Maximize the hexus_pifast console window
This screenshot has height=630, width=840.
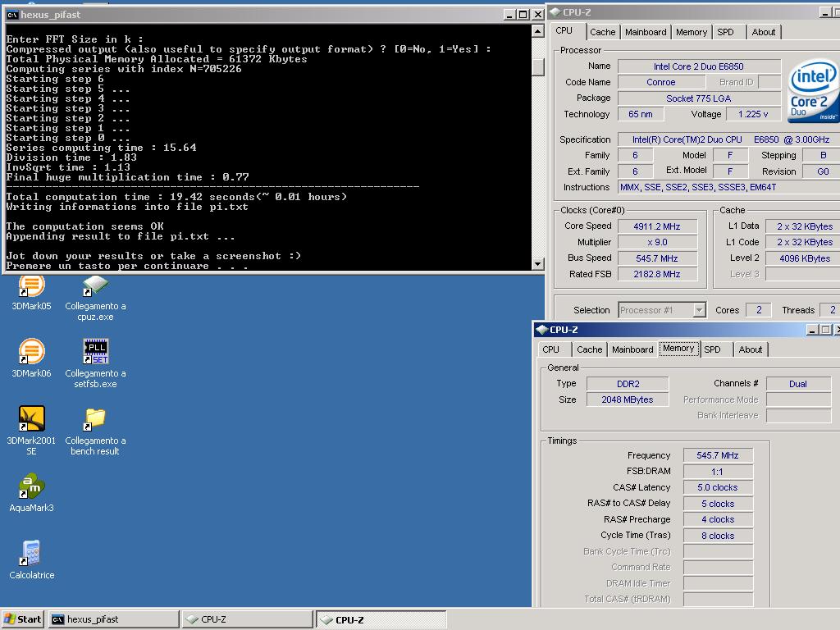pos(523,15)
